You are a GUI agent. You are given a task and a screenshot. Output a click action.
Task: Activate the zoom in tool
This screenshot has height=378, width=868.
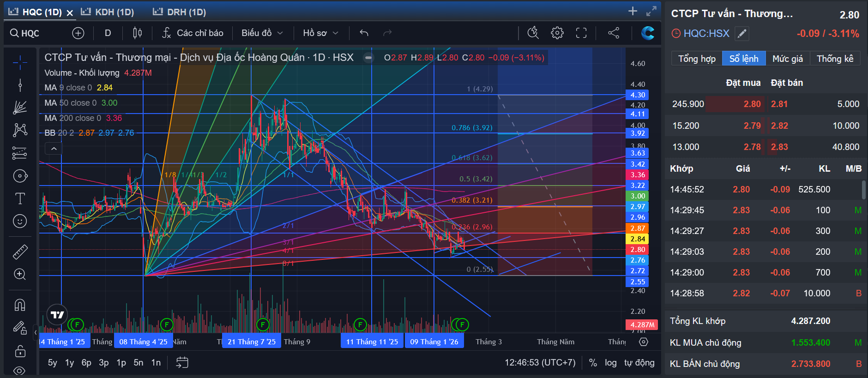click(x=20, y=274)
